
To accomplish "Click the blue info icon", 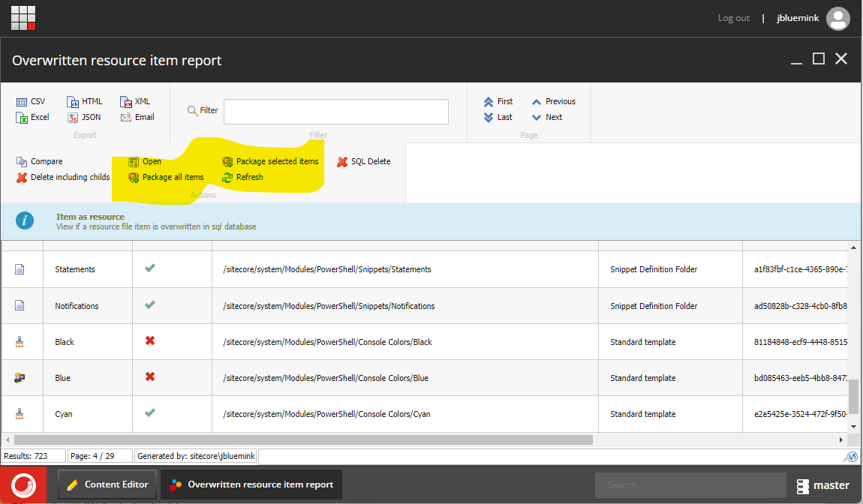I will coord(24,220).
